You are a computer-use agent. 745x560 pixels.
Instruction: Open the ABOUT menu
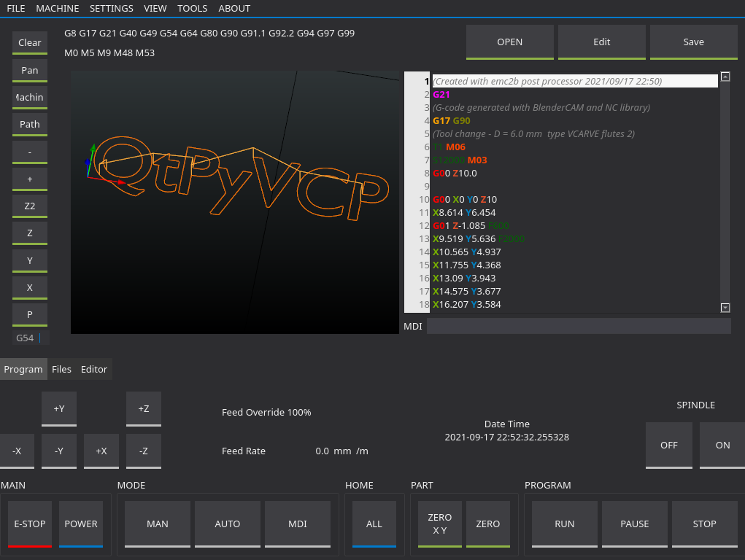pos(234,9)
